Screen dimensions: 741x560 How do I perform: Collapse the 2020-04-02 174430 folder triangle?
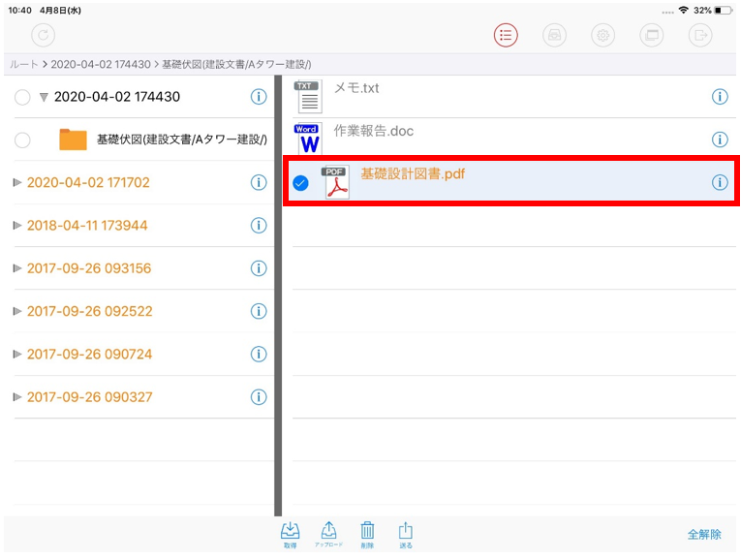point(44,97)
